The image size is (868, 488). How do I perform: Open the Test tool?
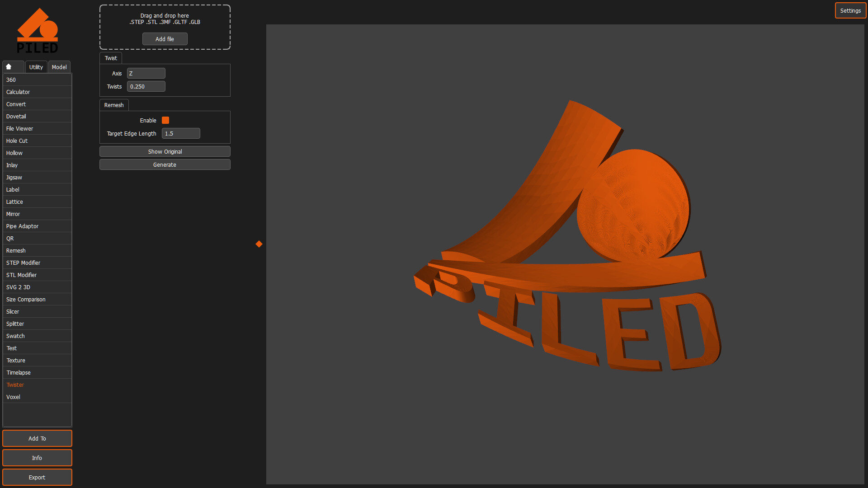pos(37,348)
